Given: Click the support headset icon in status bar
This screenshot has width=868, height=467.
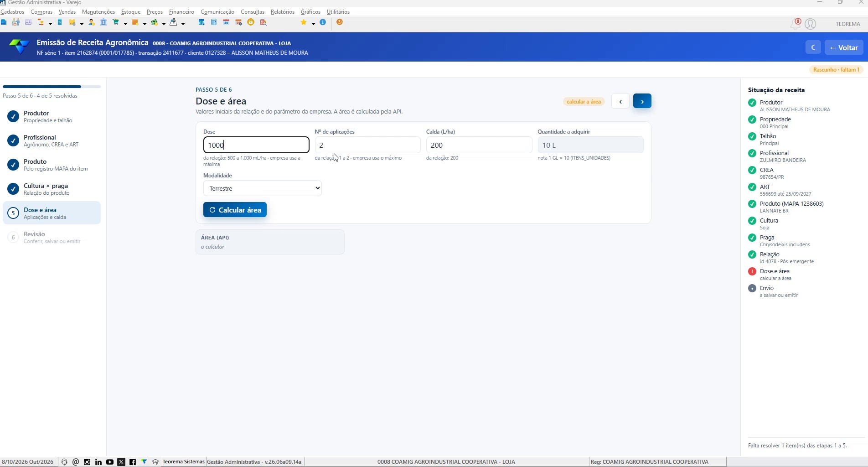Looking at the screenshot, I should 64,462.
